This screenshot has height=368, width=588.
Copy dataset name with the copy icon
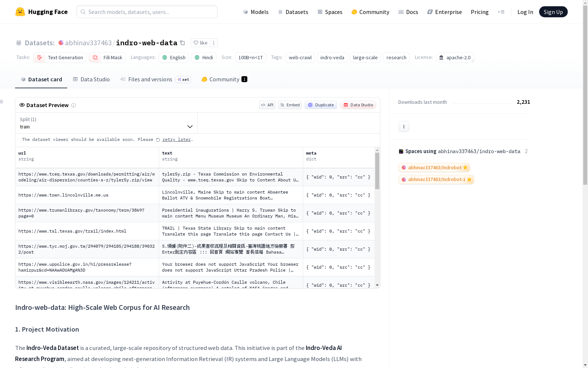point(182,43)
